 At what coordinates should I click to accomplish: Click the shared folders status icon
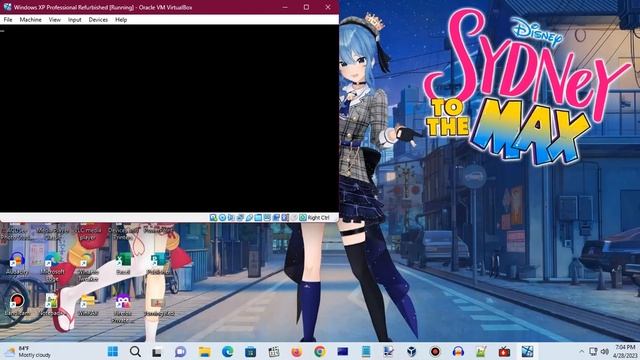(258, 218)
